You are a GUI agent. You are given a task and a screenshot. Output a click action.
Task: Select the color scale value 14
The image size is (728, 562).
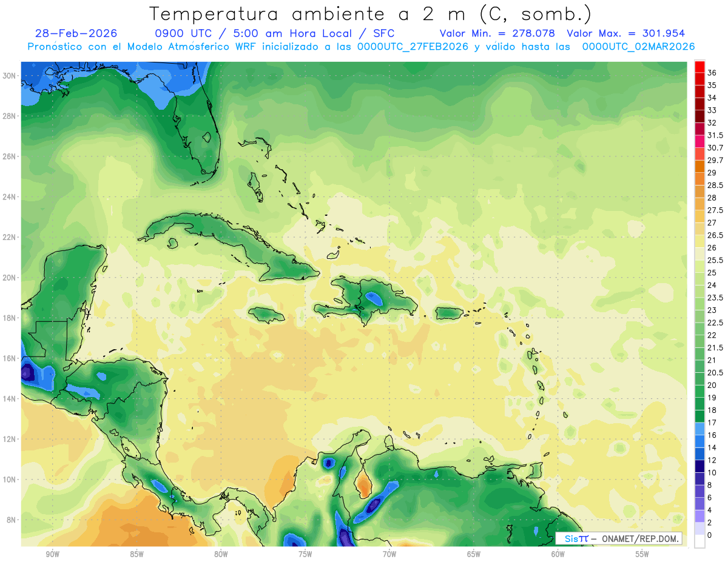click(712, 447)
